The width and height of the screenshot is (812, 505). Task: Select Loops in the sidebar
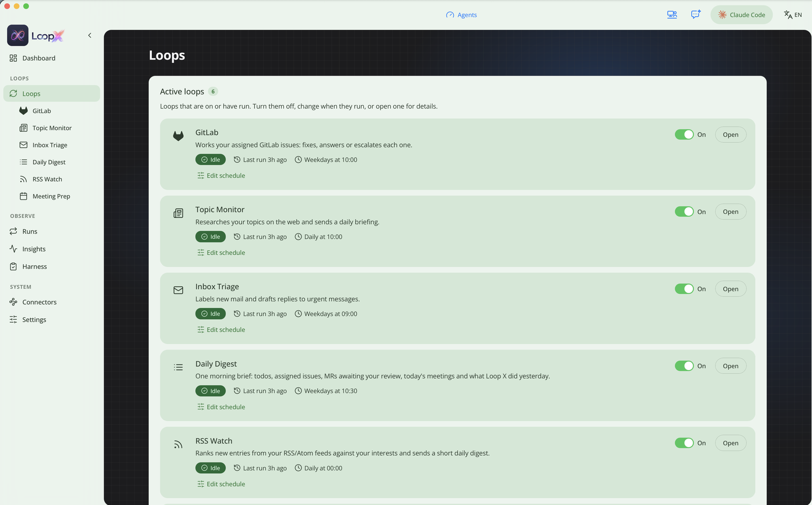point(51,93)
